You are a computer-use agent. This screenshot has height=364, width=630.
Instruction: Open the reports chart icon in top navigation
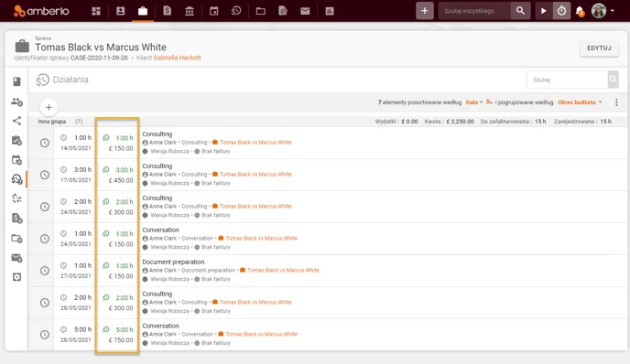click(x=330, y=11)
